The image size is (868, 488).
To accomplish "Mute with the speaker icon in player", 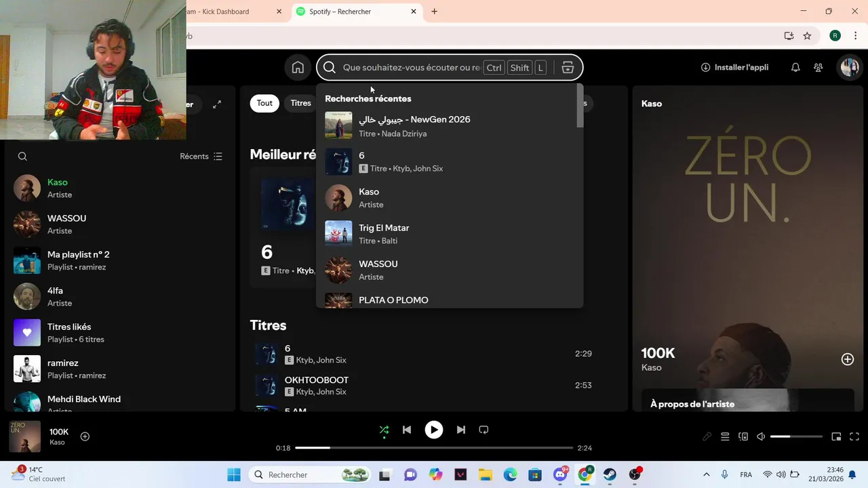I will [x=761, y=436].
